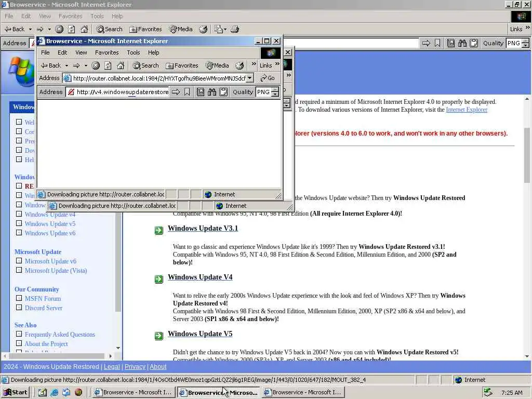Open Back history dropdown in front window
This screenshot has height=399, width=532.
tap(67, 65)
